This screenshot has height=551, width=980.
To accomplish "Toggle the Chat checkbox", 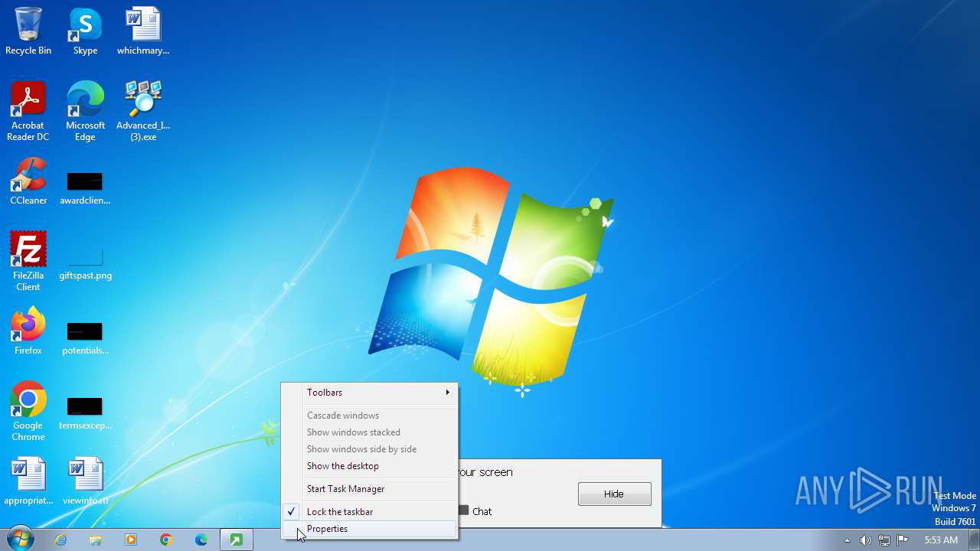I will (464, 510).
